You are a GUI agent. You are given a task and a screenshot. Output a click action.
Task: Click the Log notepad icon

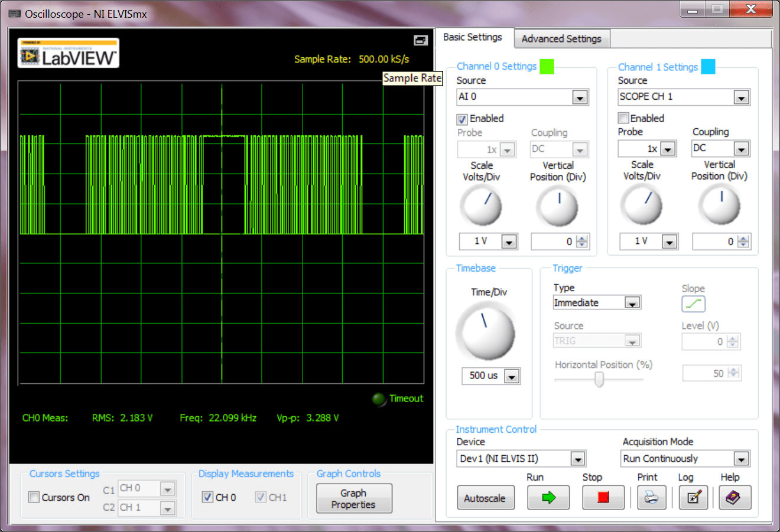694,497
